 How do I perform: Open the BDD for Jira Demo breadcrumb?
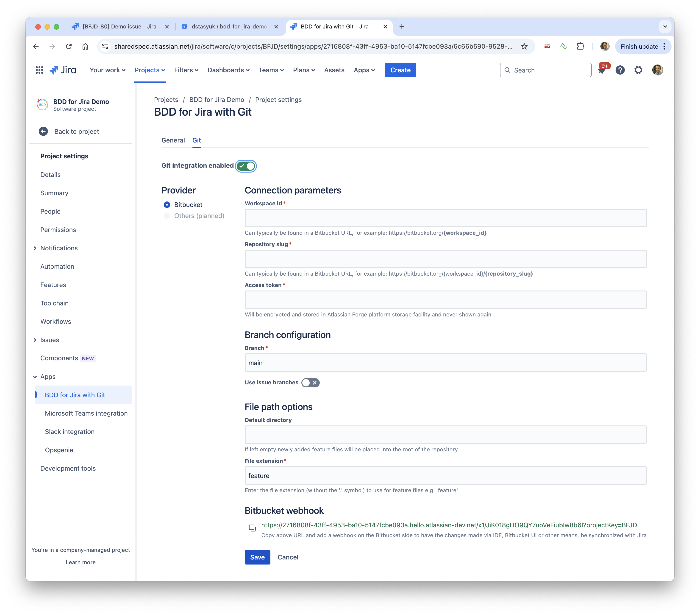point(217,100)
